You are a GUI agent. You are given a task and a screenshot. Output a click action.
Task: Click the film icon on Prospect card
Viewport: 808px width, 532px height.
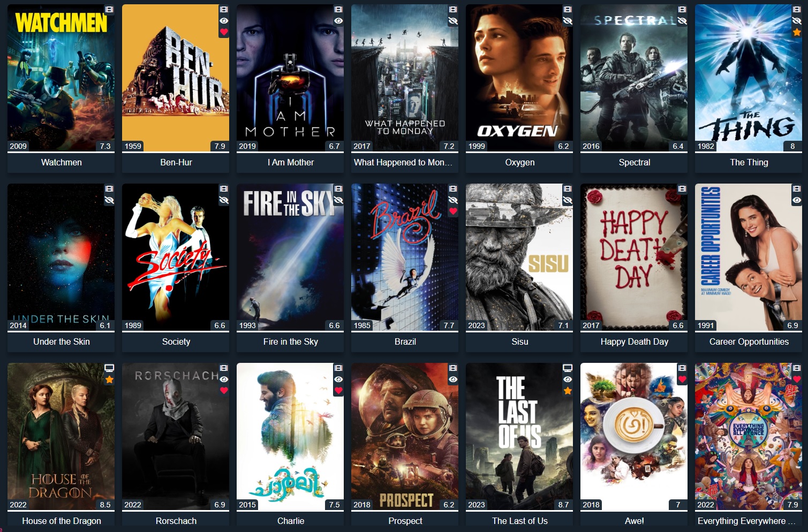point(453,368)
